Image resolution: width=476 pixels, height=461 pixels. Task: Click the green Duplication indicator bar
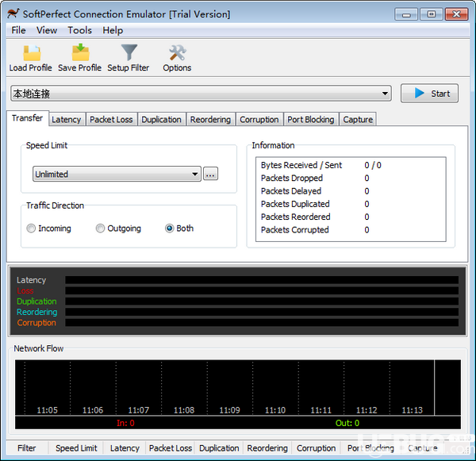pos(262,301)
